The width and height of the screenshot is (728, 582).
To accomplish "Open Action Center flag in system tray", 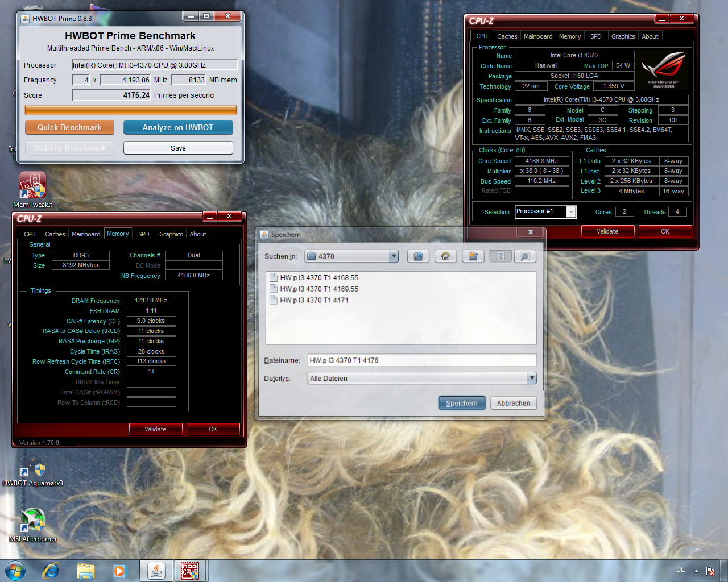I will click(x=710, y=571).
